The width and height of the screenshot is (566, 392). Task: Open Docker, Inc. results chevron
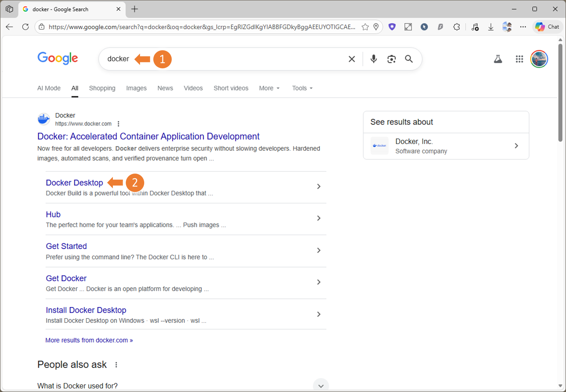coord(516,146)
